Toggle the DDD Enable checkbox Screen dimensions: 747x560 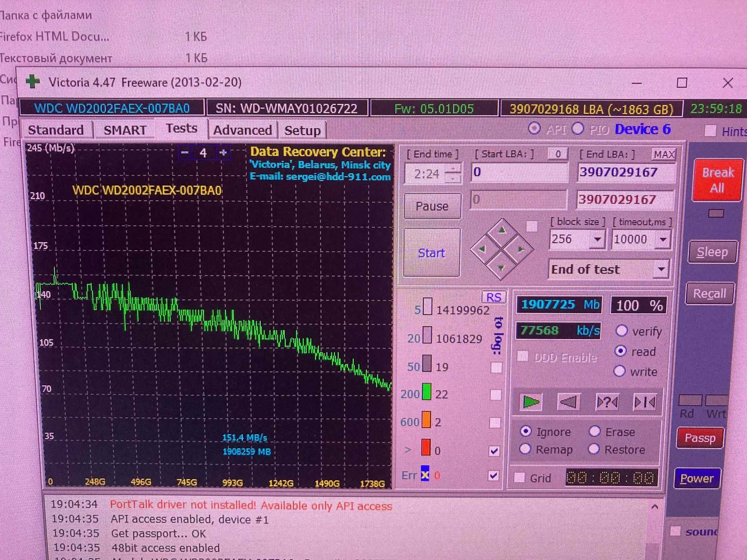pos(523,357)
